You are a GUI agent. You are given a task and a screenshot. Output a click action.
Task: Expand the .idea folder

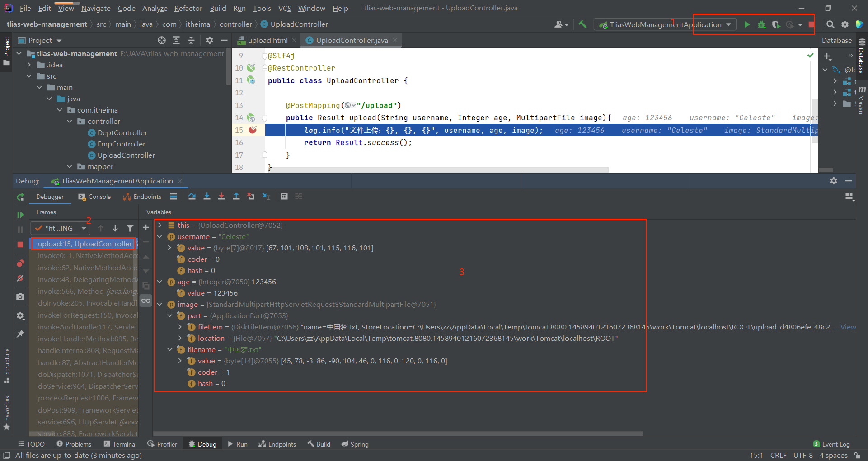29,65
